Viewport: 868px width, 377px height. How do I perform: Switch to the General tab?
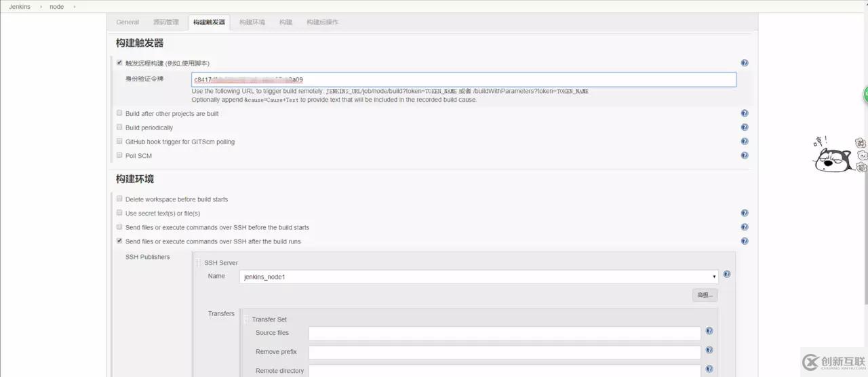pos(127,22)
